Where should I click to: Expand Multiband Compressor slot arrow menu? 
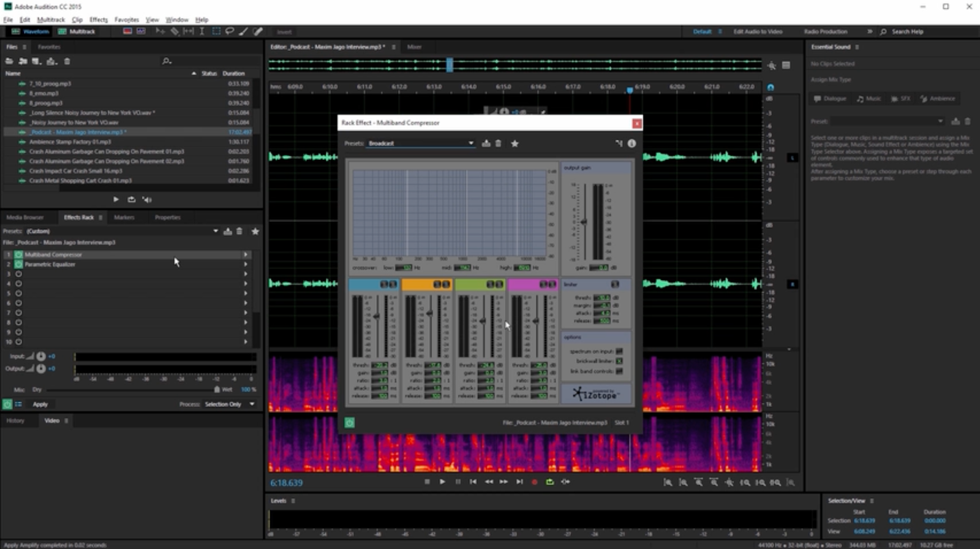pyautogui.click(x=246, y=254)
